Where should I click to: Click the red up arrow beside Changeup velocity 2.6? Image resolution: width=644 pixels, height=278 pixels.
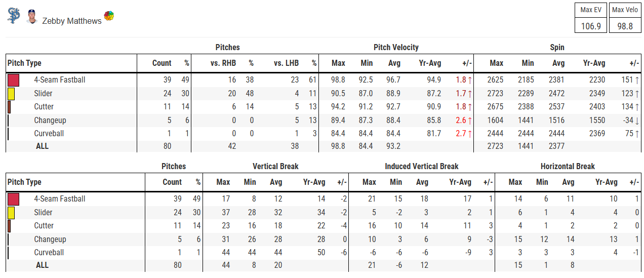[470, 121]
